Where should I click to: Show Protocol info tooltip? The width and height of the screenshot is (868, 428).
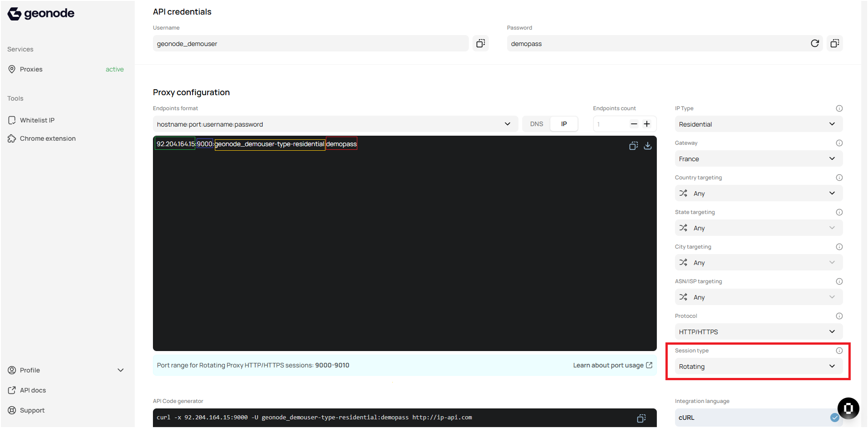point(839,316)
